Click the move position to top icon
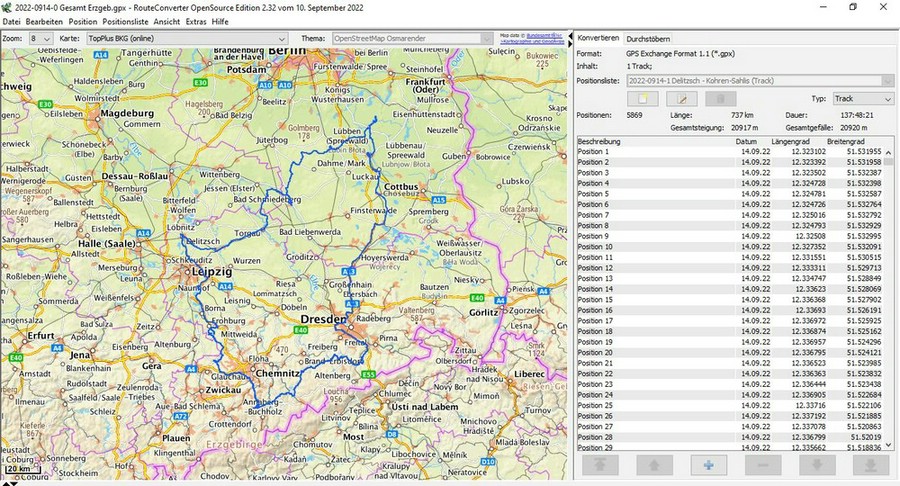The width and height of the screenshot is (900, 486). (x=600, y=465)
